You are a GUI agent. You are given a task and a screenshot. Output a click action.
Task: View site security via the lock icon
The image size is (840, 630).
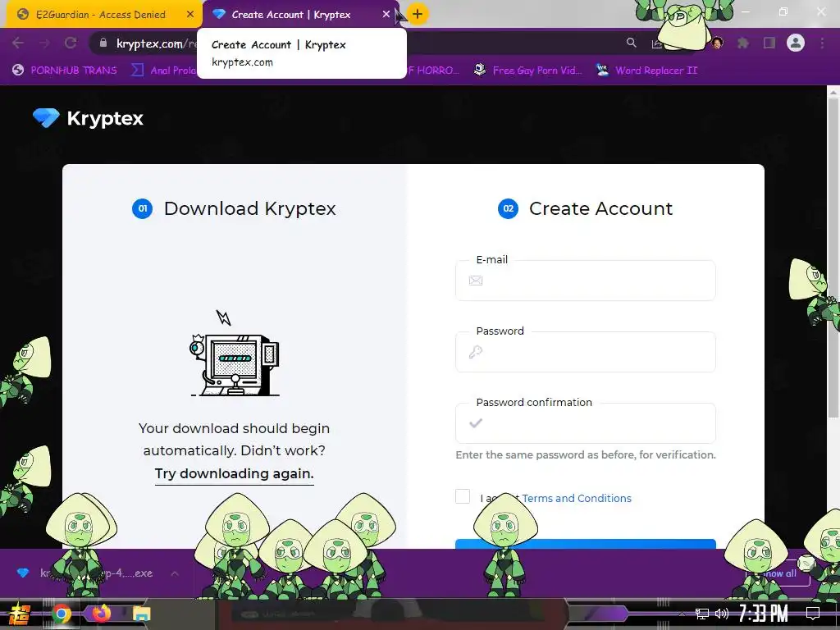coord(103,43)
